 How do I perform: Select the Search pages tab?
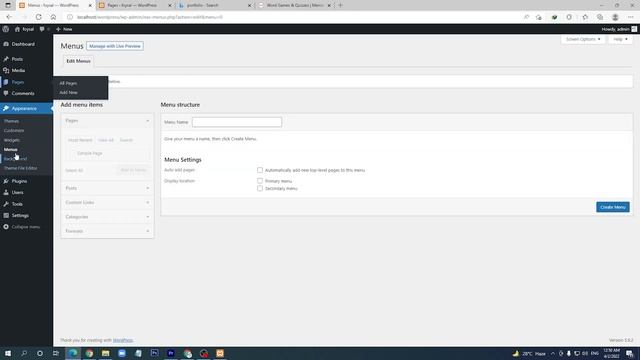pos(126,140)
